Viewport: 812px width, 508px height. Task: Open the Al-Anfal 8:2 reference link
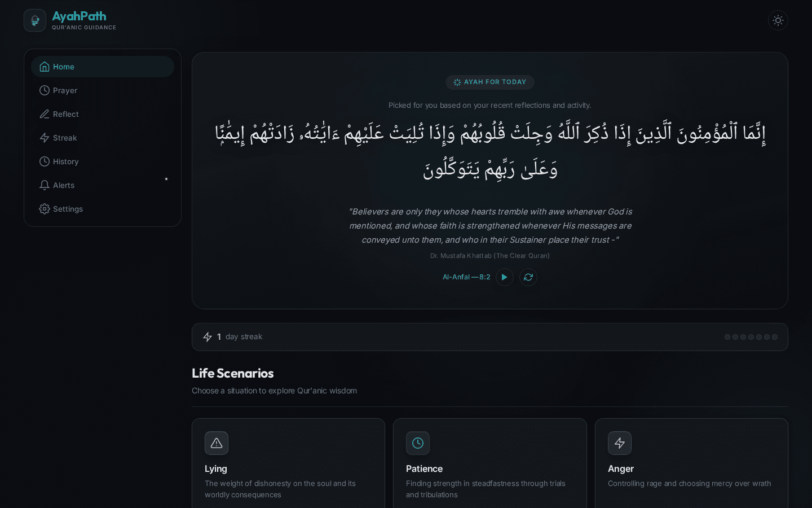point(466,277)
